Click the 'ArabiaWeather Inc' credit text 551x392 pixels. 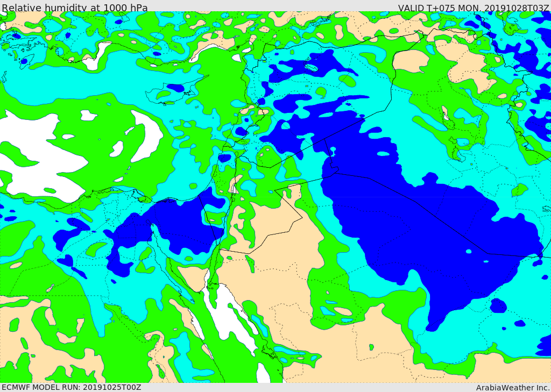(x=512, y=388)
